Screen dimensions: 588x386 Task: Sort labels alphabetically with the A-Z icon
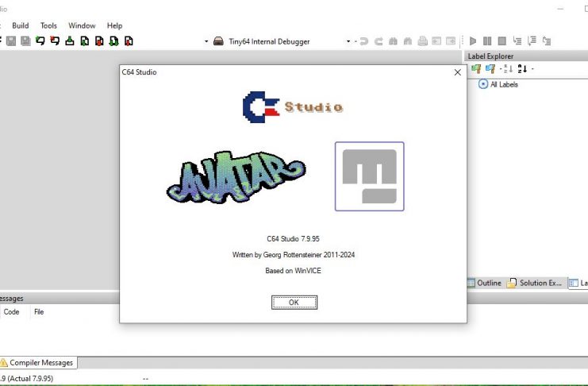522,69
